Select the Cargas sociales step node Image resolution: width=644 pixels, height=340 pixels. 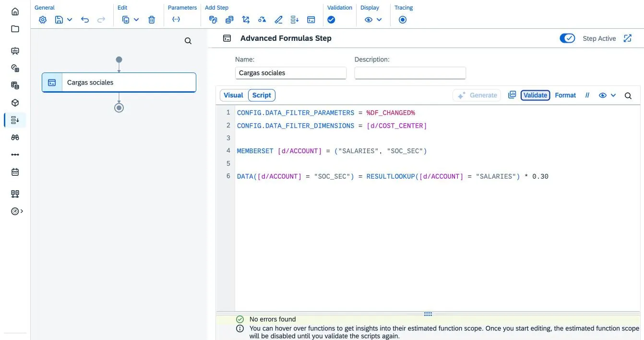pyautogui.click(x=119, y=83)
